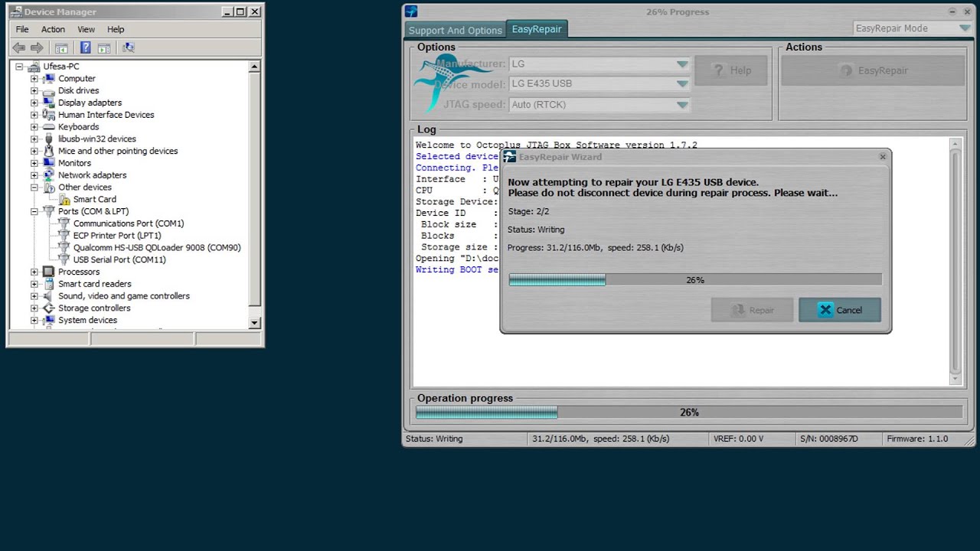Screen dimensions: 980x551
Task: Click the Keyboards category icon
Action: 49,127
